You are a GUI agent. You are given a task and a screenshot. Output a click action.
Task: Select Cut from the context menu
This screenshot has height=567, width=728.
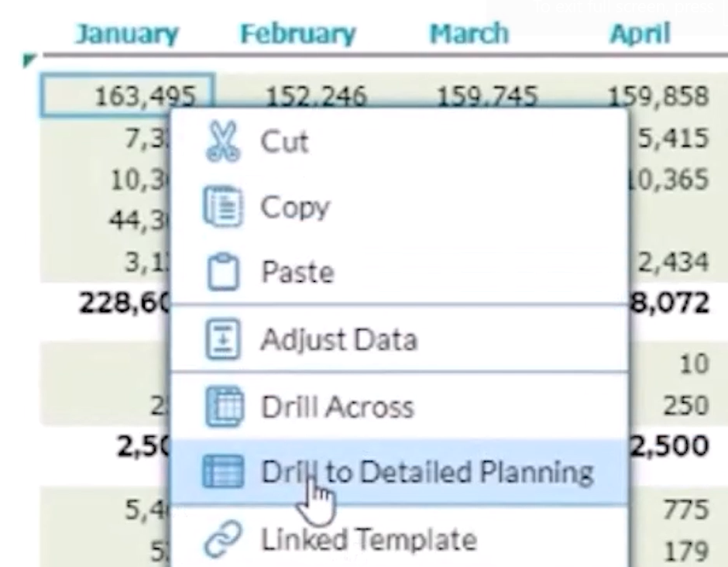285,141
